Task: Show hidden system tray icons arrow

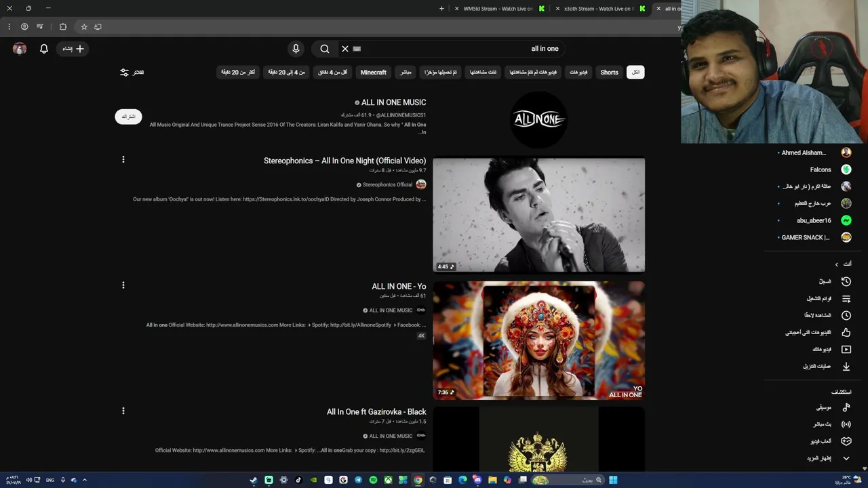Action: click(x=84, y=480)
